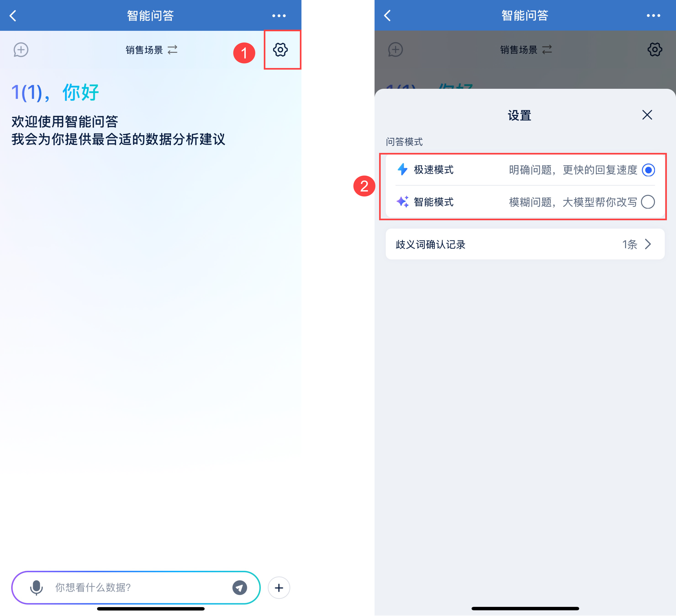Close the 设置 panel

coord(647,115)
